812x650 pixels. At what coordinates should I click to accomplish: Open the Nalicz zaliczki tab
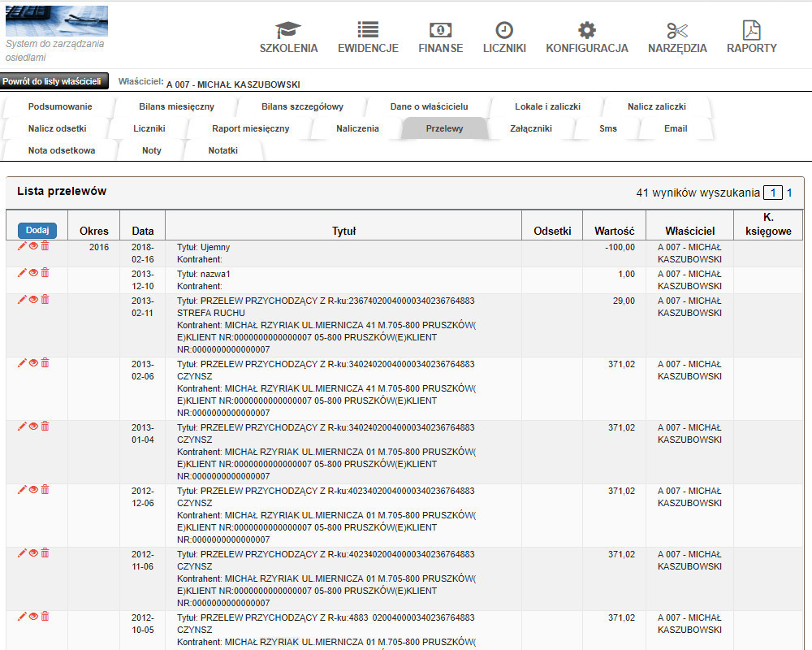657,106
